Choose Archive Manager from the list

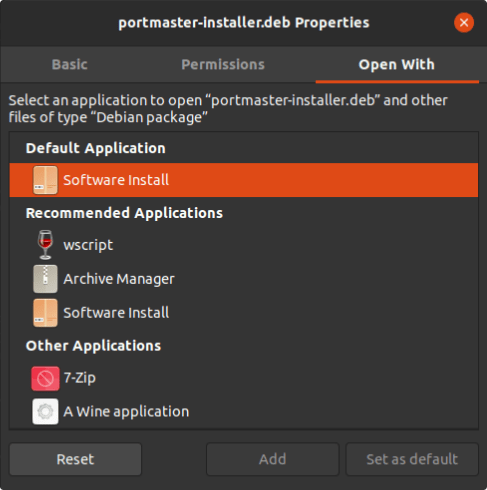coord(244,279)
